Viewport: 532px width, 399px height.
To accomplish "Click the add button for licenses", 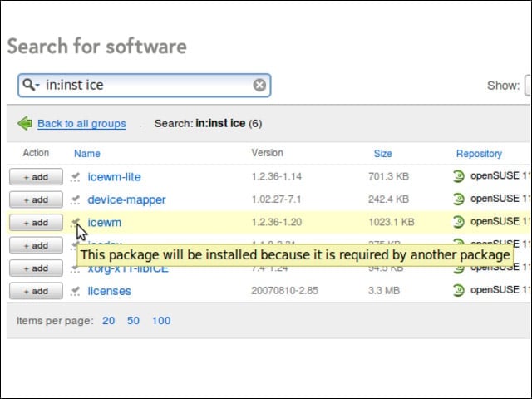I will (x=36, y=291).
